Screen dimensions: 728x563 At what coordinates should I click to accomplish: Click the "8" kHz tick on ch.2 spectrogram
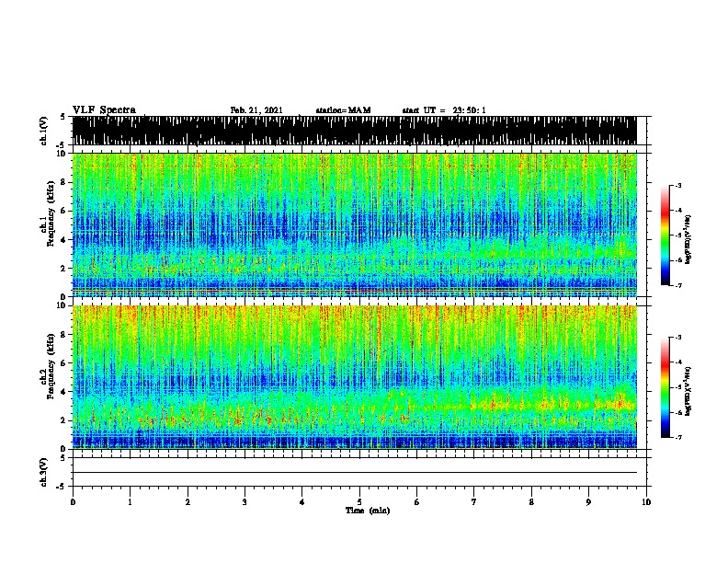(64, 335)
